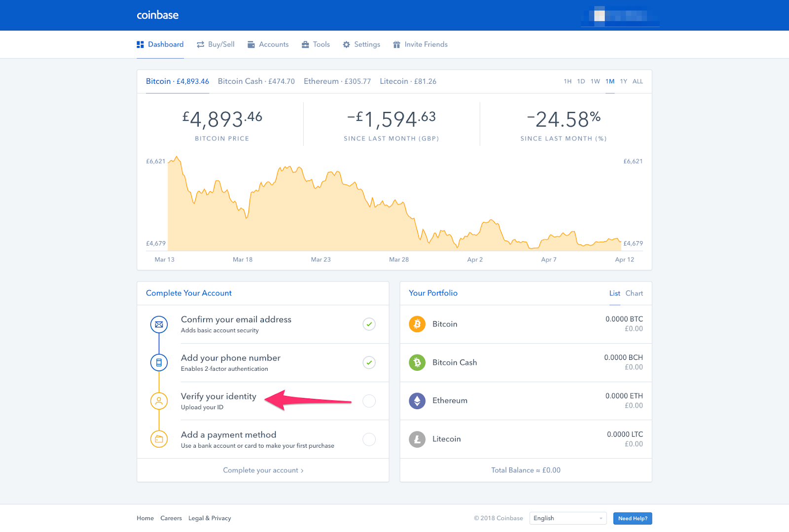Open the Settings tab
The width and height of the screenshot is (789, 532).
point(361,44)
